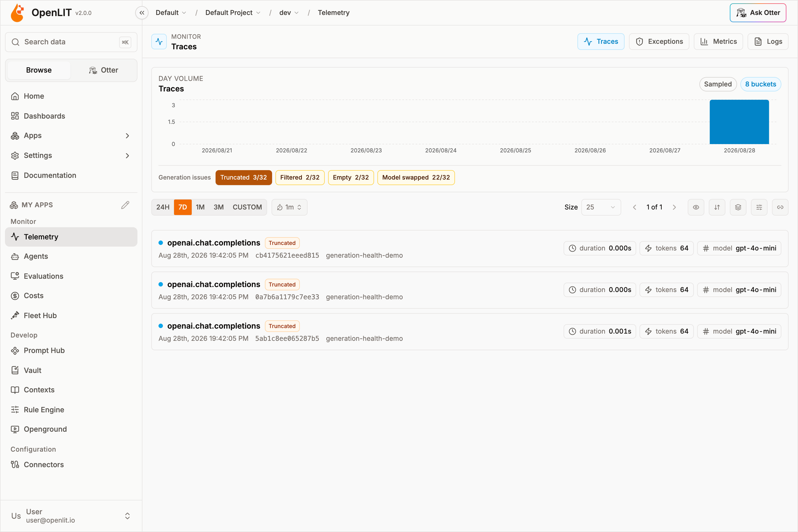Open trace 5ab1c8ee065287b5
This screenshot has height=532, width=798.
coord(470,332)
